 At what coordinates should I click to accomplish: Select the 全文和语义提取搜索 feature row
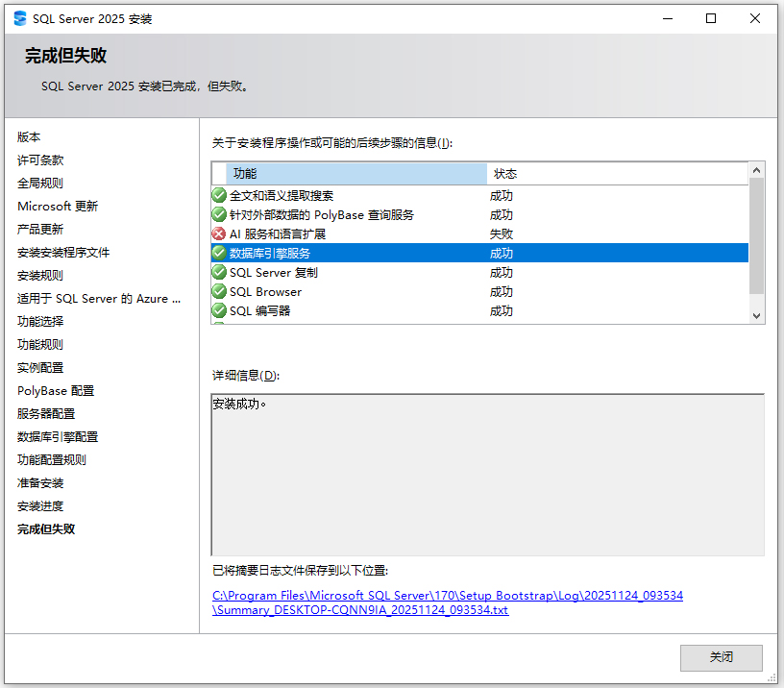pyautogui.click(x=480, y=195)
